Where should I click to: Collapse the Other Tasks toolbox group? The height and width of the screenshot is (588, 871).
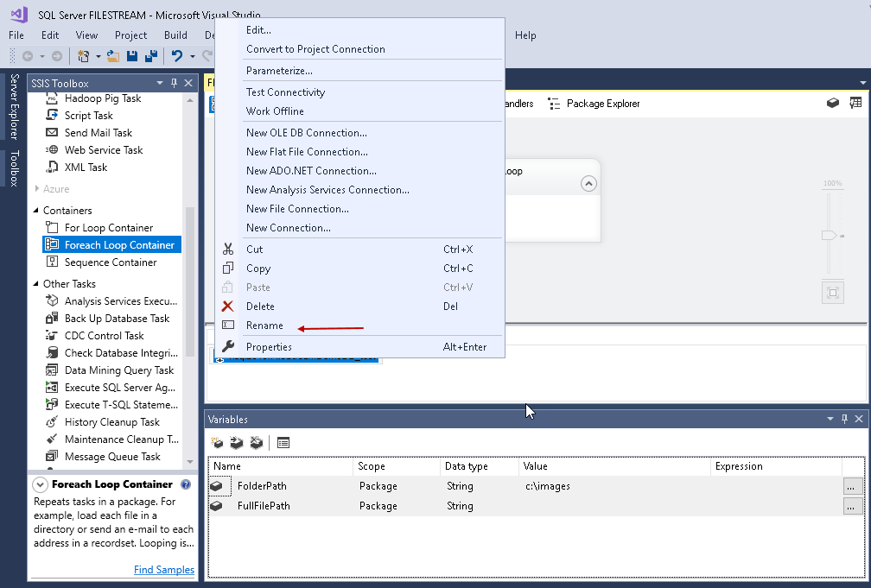(x=36, y=284)
